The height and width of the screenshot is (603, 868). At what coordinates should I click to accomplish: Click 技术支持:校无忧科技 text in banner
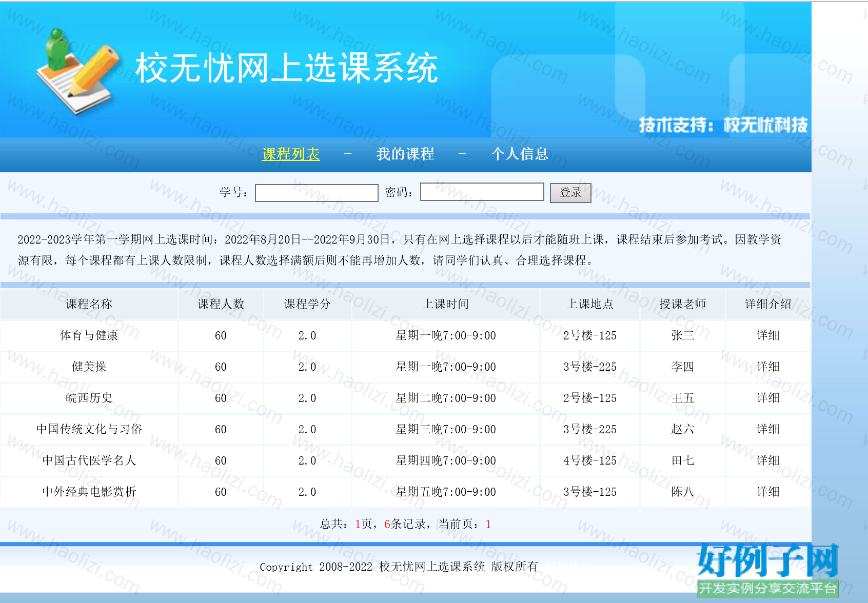tap(723, 125)
